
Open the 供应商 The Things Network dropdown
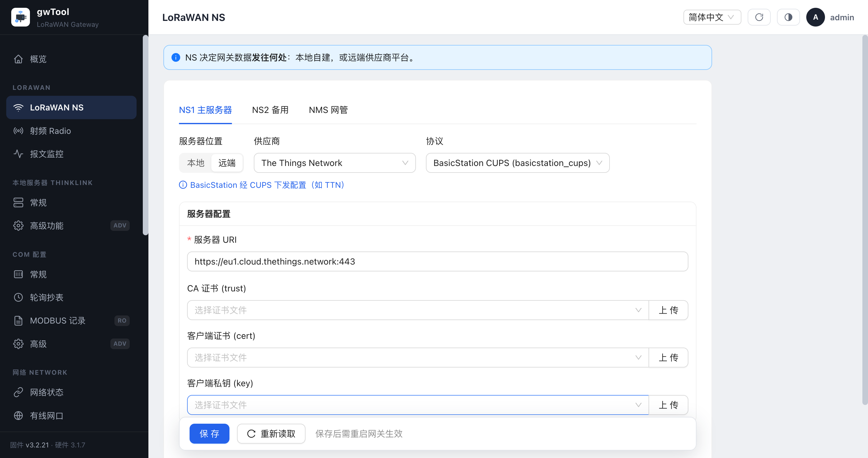335,163
